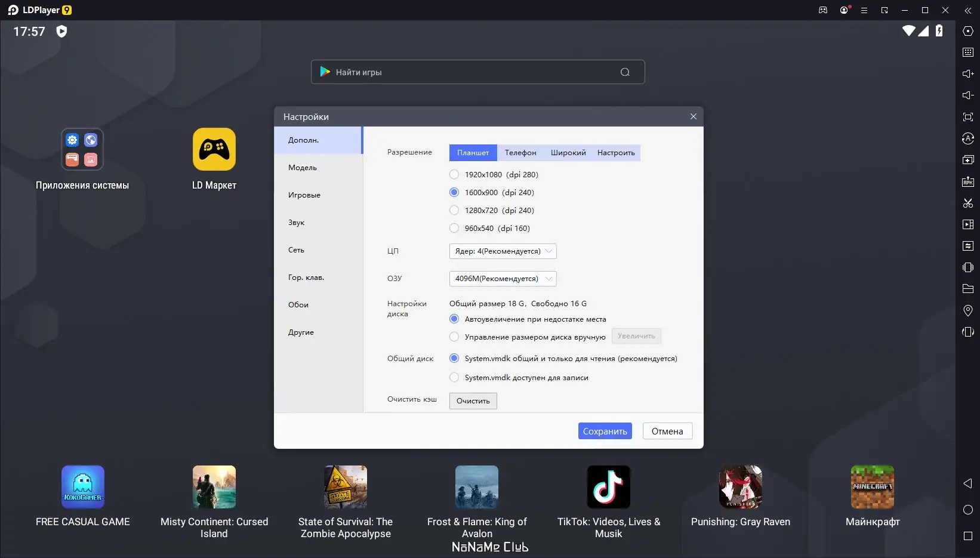
Task: Open the virtual location pin icon
Action: (968, 310)
